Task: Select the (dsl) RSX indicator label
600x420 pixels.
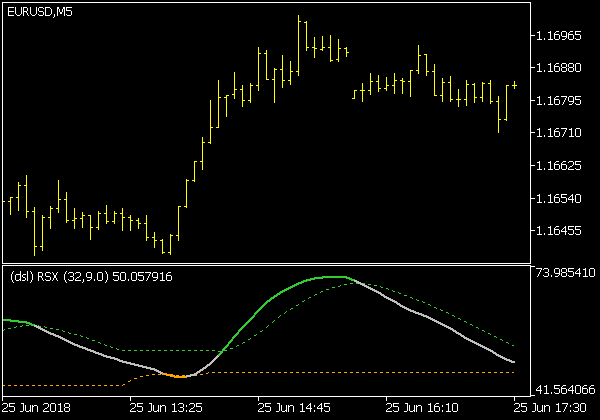Action: (90, 276)
